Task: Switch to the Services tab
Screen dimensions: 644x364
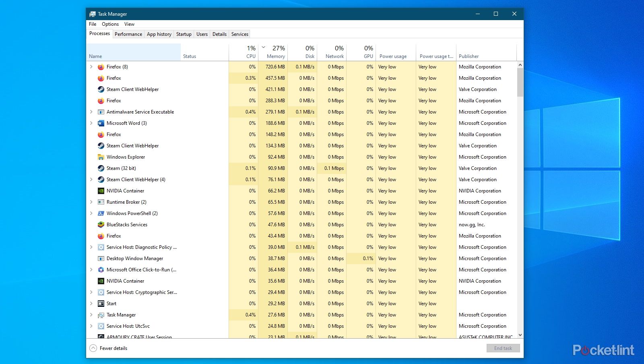Action: 240,34
